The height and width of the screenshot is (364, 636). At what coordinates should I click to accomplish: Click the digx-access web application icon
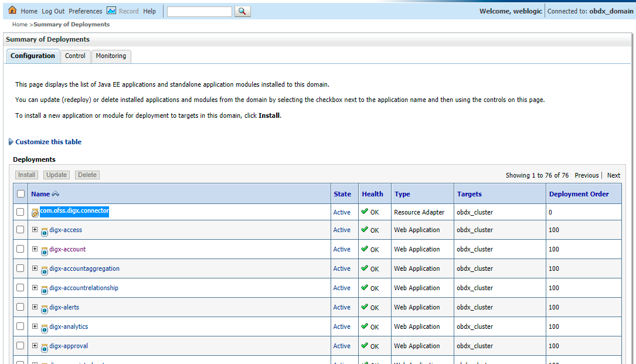45,232
